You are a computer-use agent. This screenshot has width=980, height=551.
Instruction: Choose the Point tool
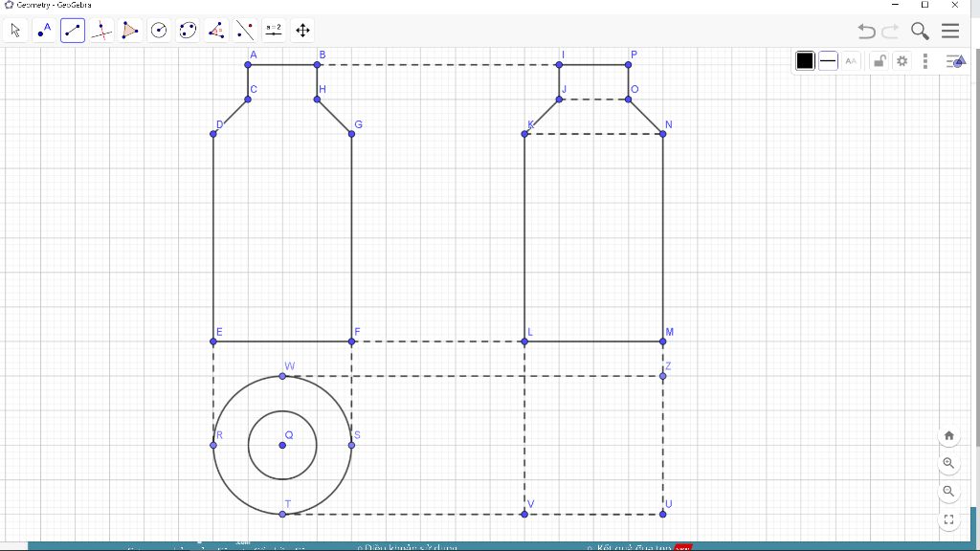pyautogui.click(x=44, y=30)
